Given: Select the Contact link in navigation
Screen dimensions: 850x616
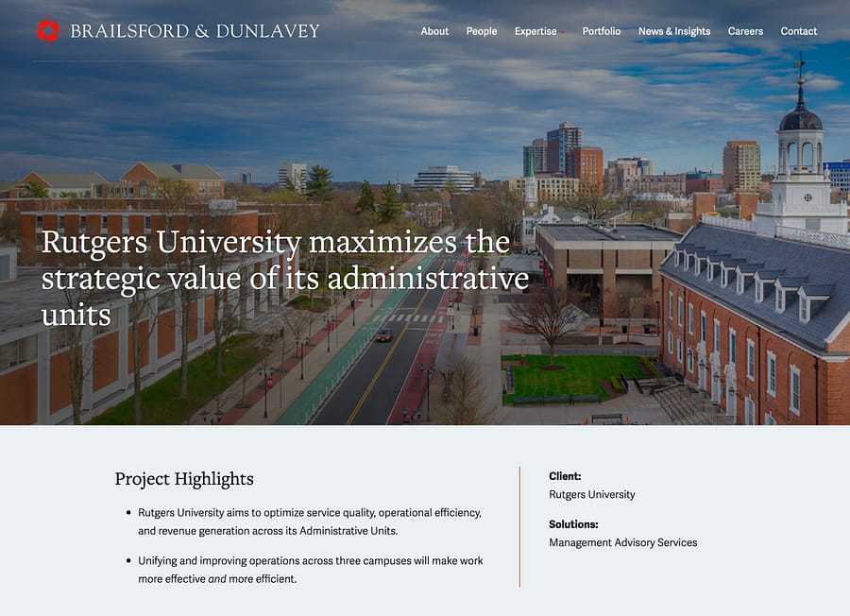Looking at the screenshot, I should pyautogui.click(x=798, y=31).
